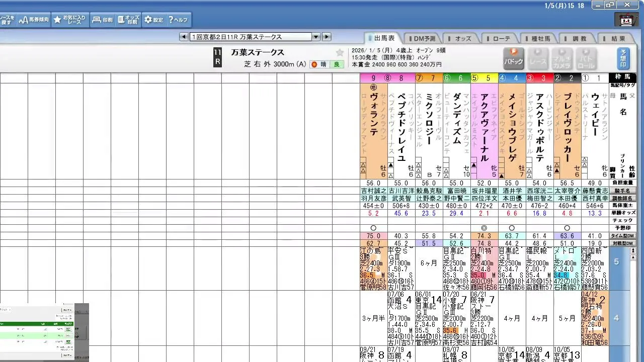This screenshot has width=644, height=362.
Task: Switch to the 結果 tab
Action: [x=616, y=39]
